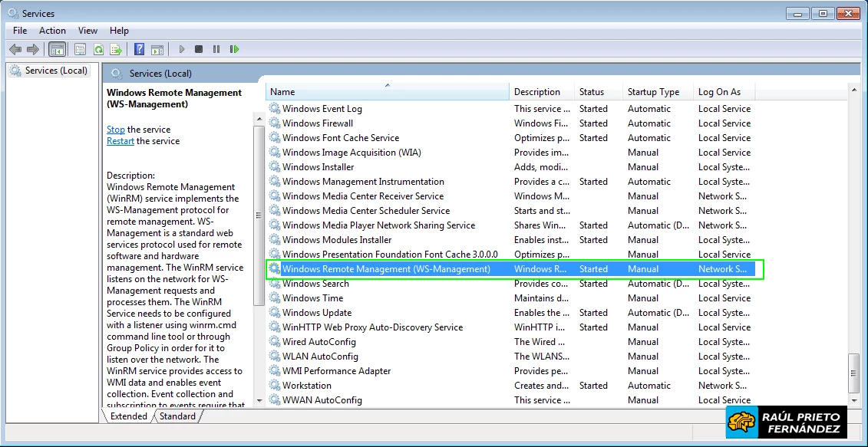Stop the selected service using the stop icon
This screenshot has height=447, width=868.
(x=198, y=49)
